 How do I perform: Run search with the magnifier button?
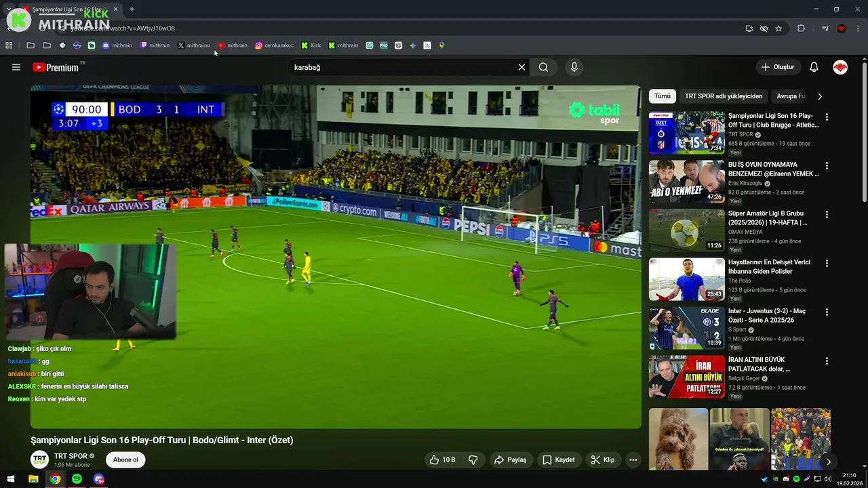[543, 67]
